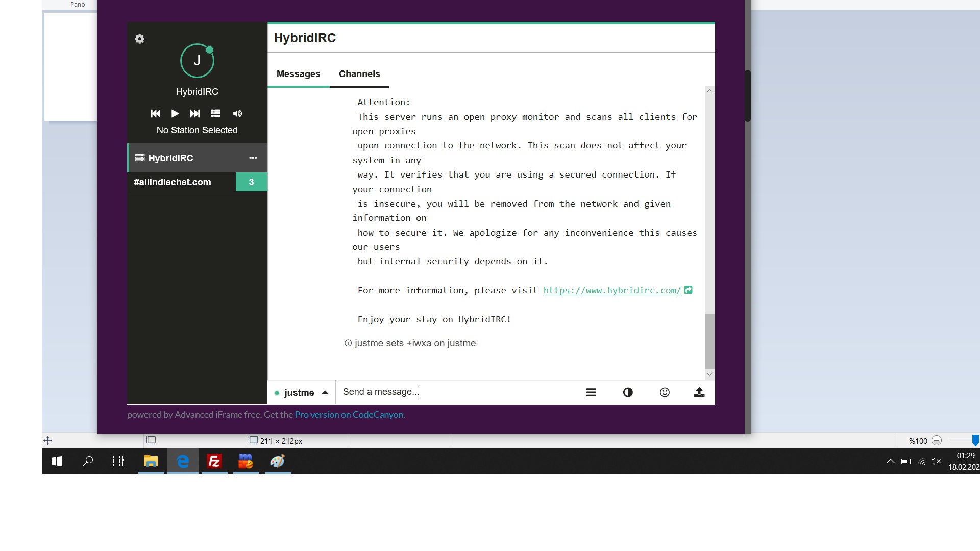Open the radio station list

pos(216,113)
